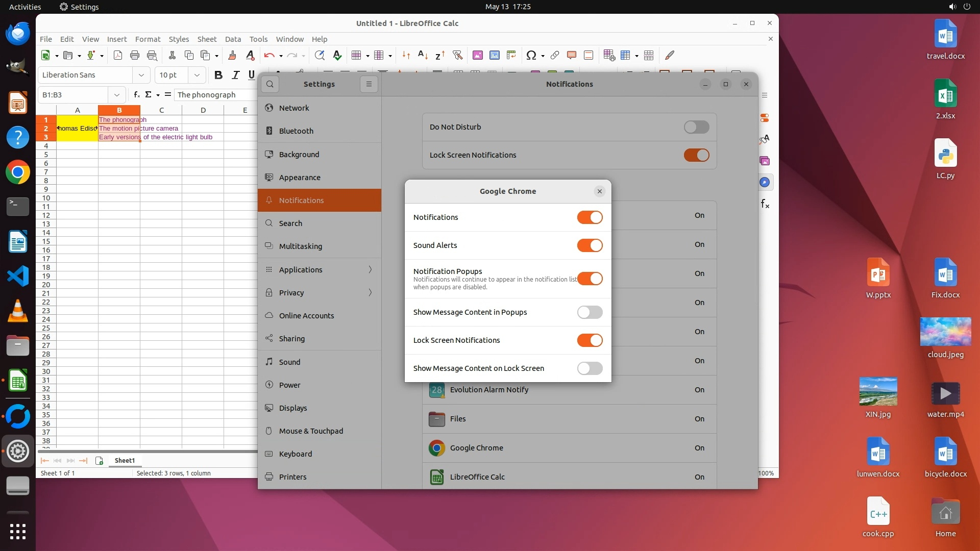980x551 pixels.
Task: Open Thunderbird from the dock
Action: [18, 34]
